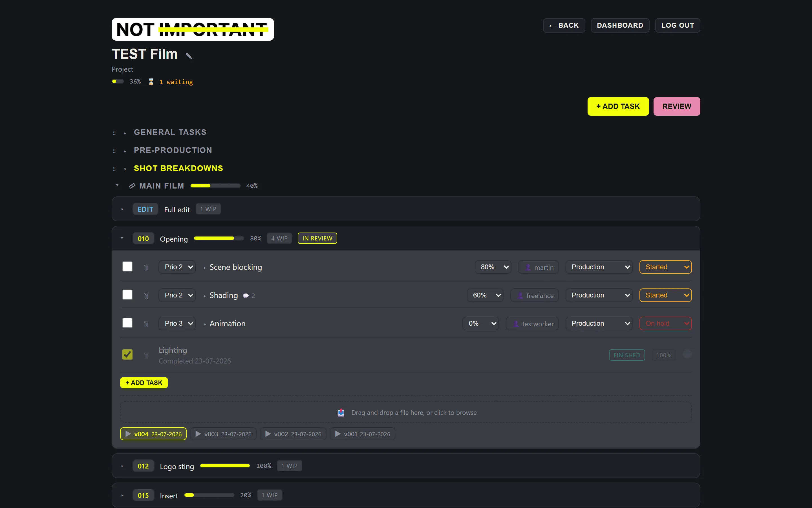The width and height of the screenshot is (812, 508).
Task: Grab the drag handle beside GENERAL TASKS
Action: [114, 133]
